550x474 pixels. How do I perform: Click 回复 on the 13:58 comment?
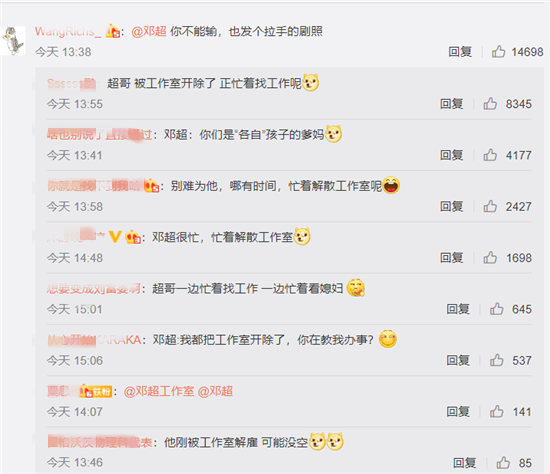point(451,206)
